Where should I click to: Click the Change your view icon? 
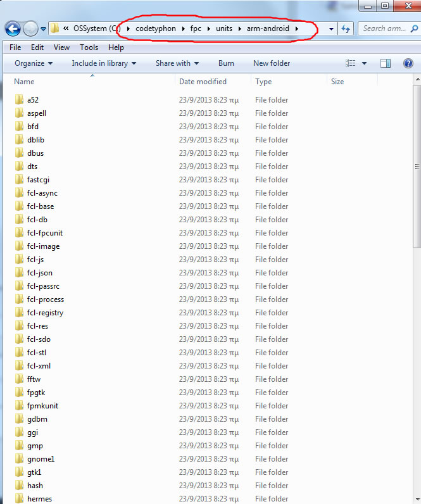click(350, 63)
